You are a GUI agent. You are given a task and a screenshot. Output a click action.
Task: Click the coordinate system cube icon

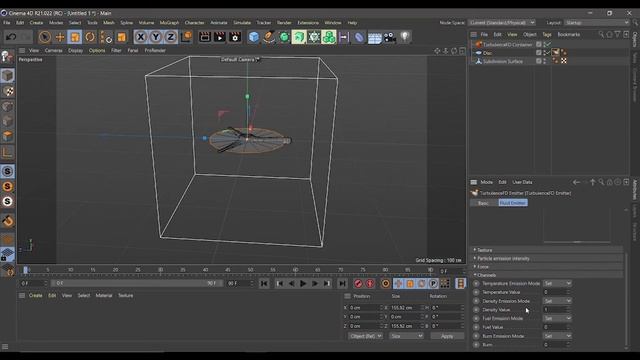(x=186, y=37)
